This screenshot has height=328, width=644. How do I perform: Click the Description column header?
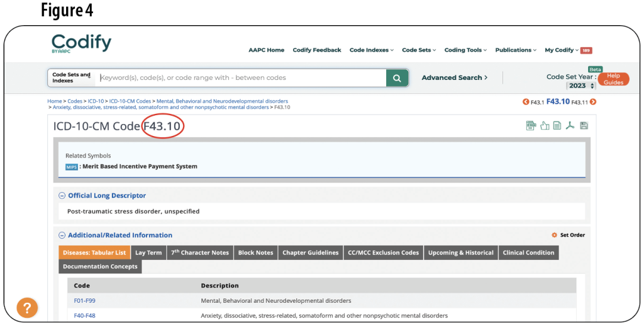[x=219, y=286]
